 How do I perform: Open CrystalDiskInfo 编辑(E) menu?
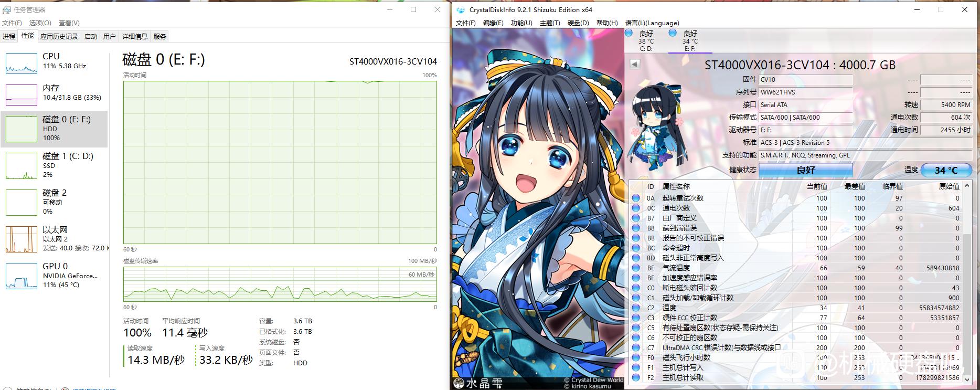point(493,23)
